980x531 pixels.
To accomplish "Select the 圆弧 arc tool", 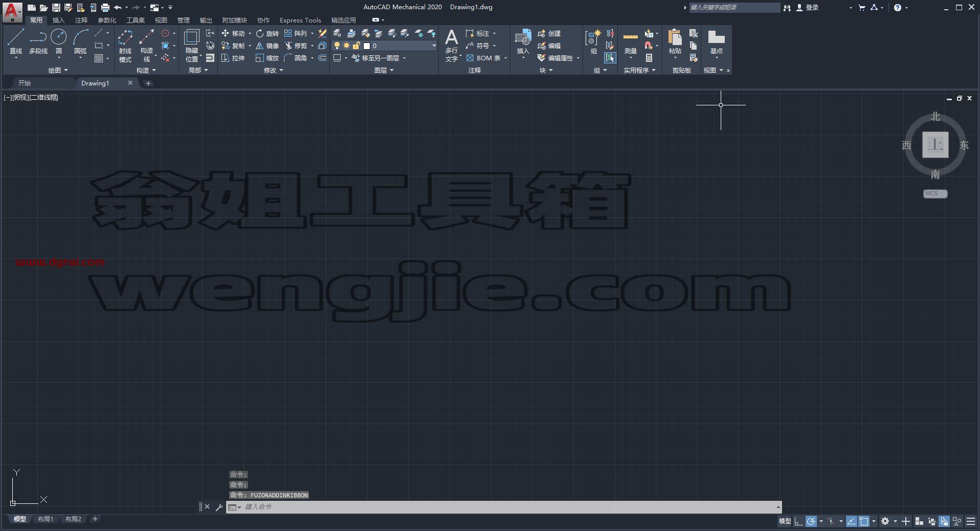I will point(80,41).
